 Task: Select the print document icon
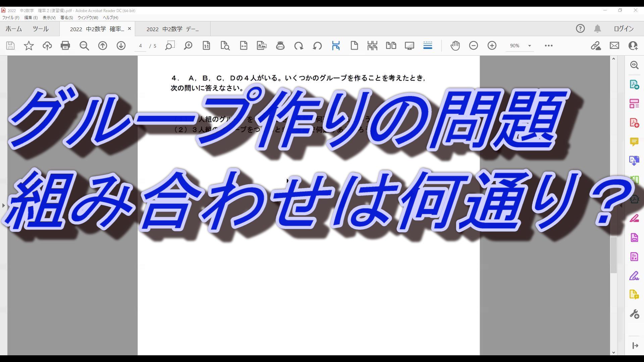tap(65, 46)
